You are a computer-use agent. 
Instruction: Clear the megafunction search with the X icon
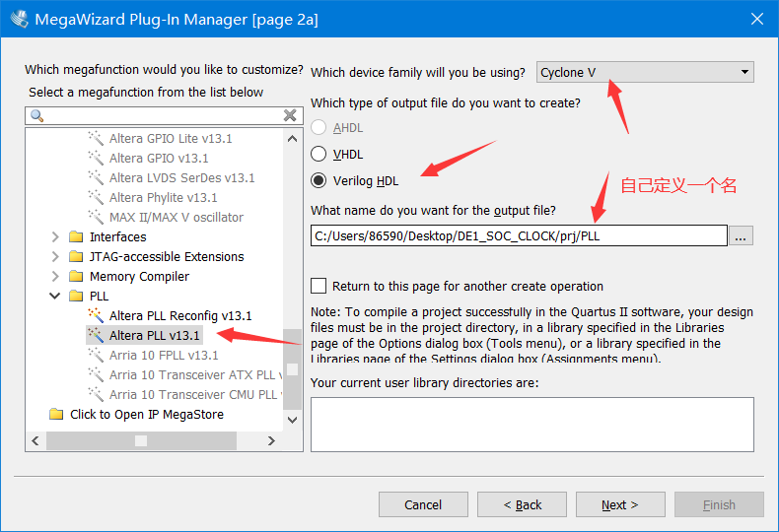(x=290, y=115)
